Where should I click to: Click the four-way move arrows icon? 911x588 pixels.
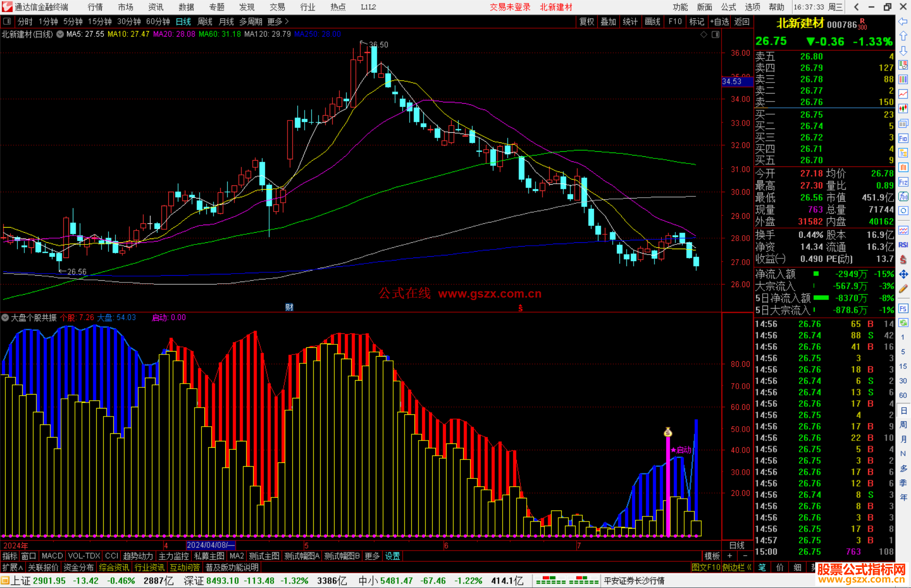click(903, 274)
